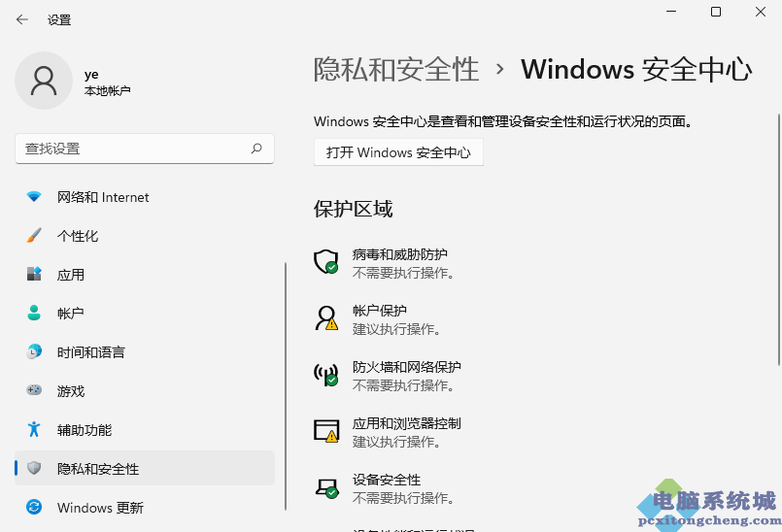The image size is (782, 532).
Task: Click the 游戏 gamepad icon
Action: pyautogui.click(x=34, y=390)
